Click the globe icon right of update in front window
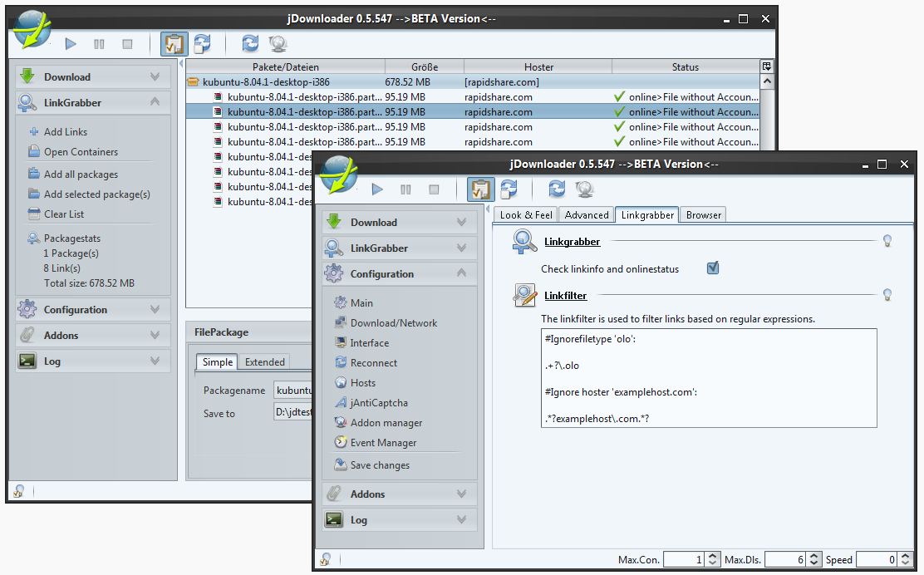 [x=584, y=189]
